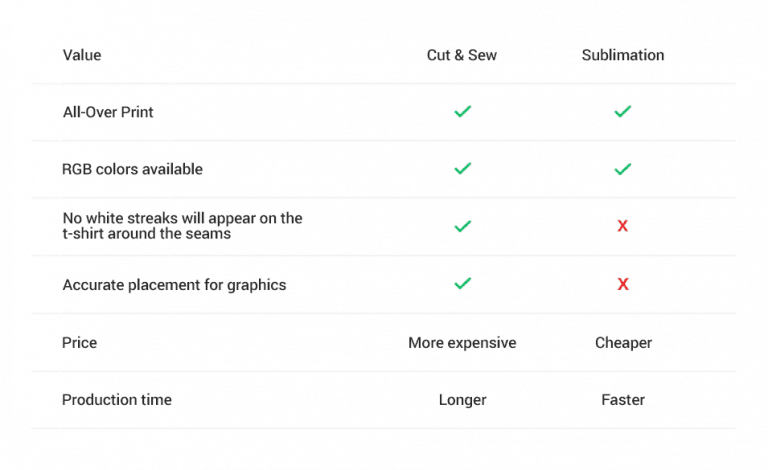Select the Sublimation column header
768x470 pixels.
[622, 55]
